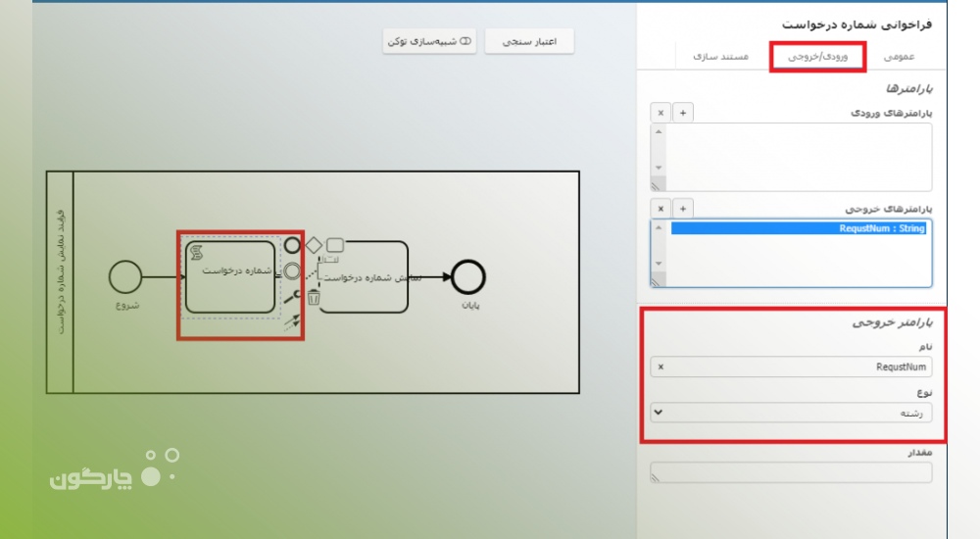Open the type (نوع) dropdown
Image resolution: width=980 pixels, height=539 pixels.
(792, 413)
